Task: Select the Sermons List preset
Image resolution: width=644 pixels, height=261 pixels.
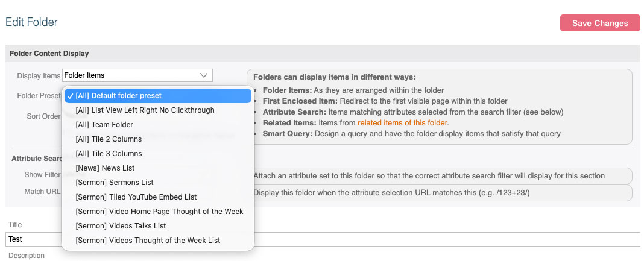Action: tap(115, 183)
